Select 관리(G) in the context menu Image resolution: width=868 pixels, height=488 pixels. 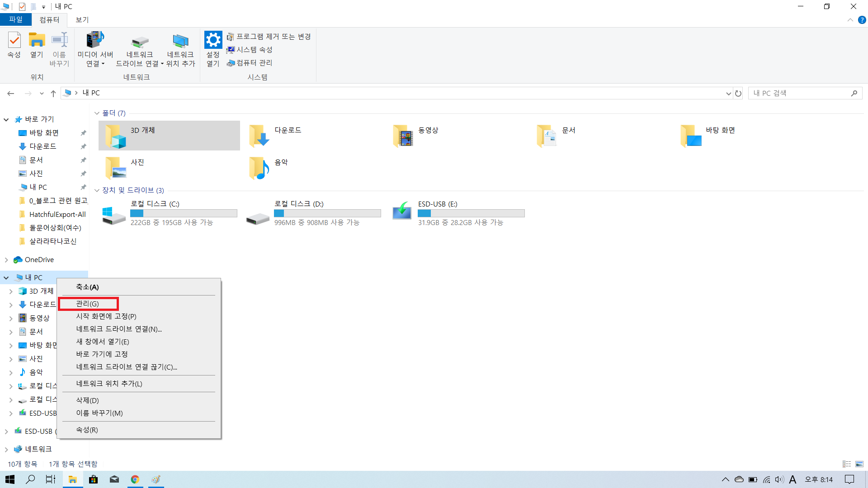(88, 304)
